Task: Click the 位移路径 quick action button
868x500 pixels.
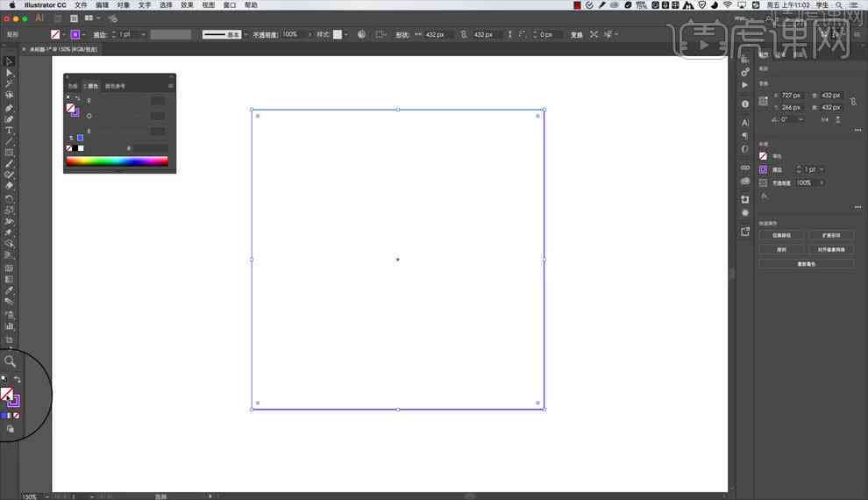Action: point(782,235)
